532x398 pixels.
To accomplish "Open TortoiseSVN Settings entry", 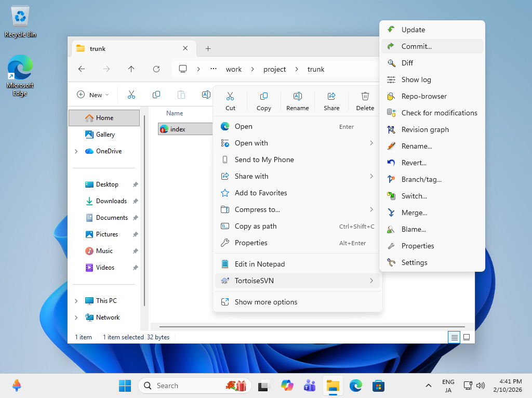I will point(432,262).
